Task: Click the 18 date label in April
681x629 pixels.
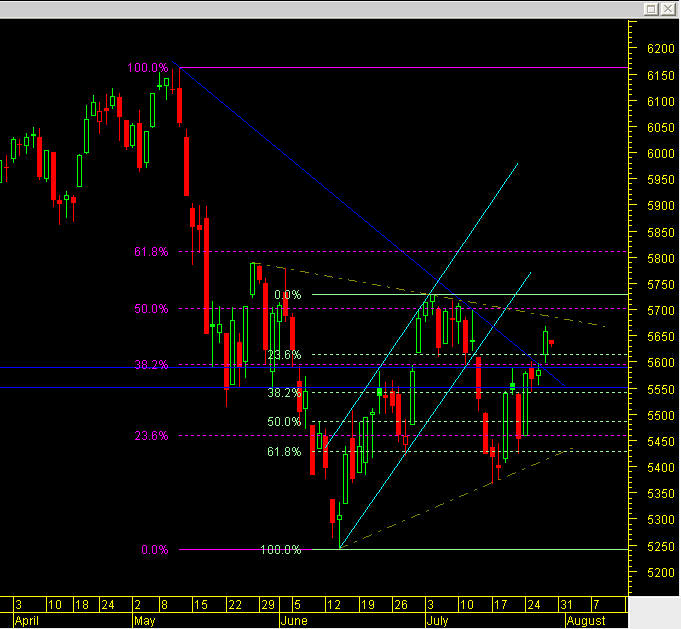Action: point(81,605)
